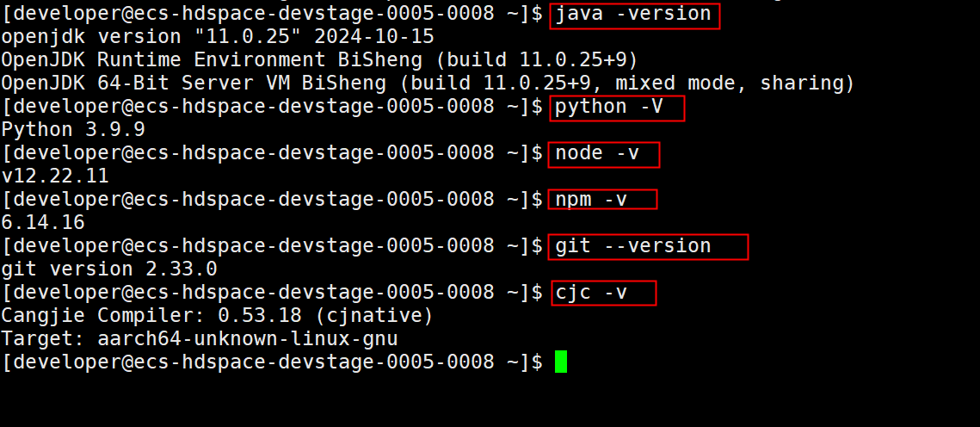Click the green terminal cursor block
Screen dimensions: 980x427
(561, 362)
